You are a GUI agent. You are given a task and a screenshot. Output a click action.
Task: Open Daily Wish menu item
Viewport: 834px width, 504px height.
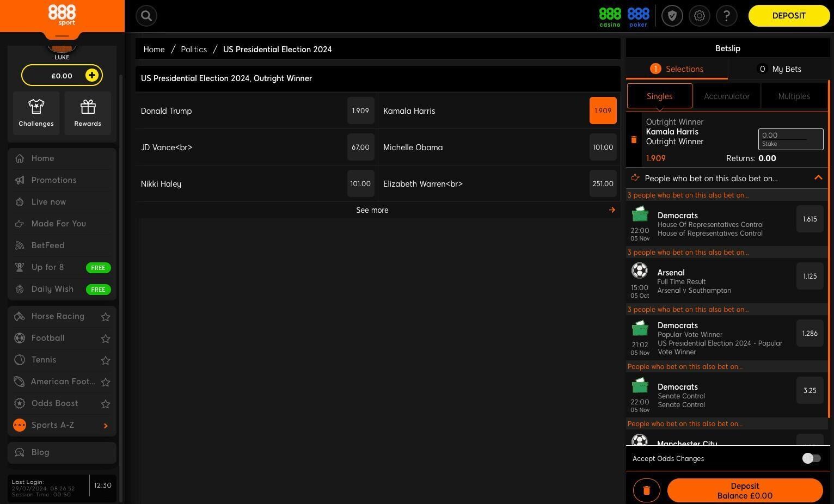point(62,289)
